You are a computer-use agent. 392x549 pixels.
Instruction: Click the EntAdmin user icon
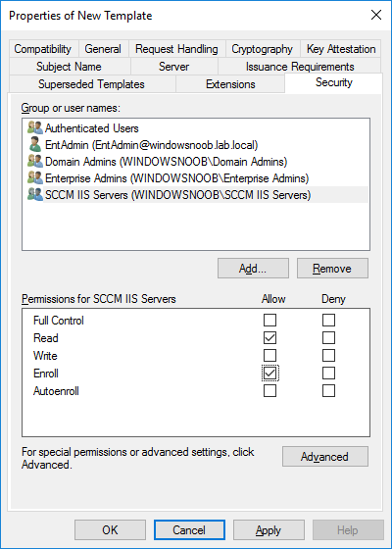(35, 144)
